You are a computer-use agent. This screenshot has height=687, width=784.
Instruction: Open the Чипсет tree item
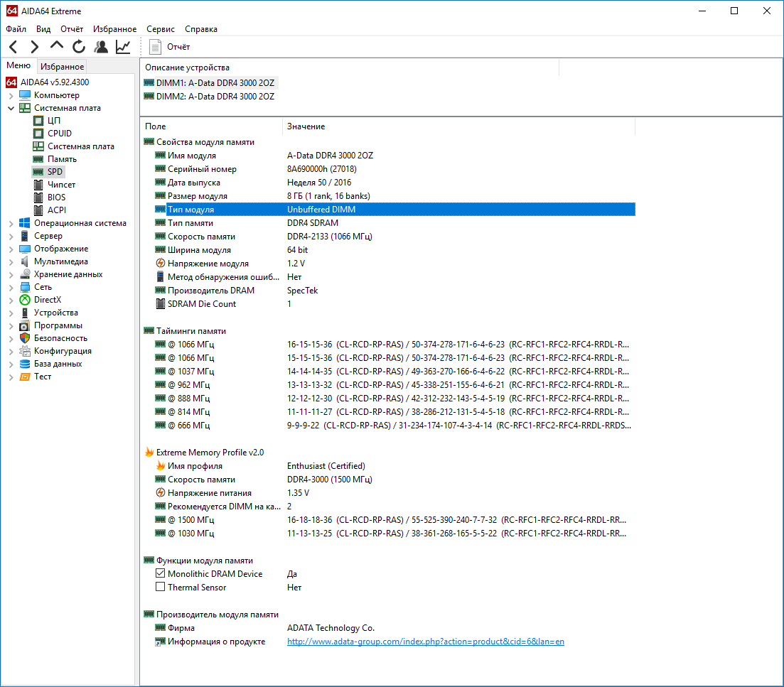(x=62, y=185)
